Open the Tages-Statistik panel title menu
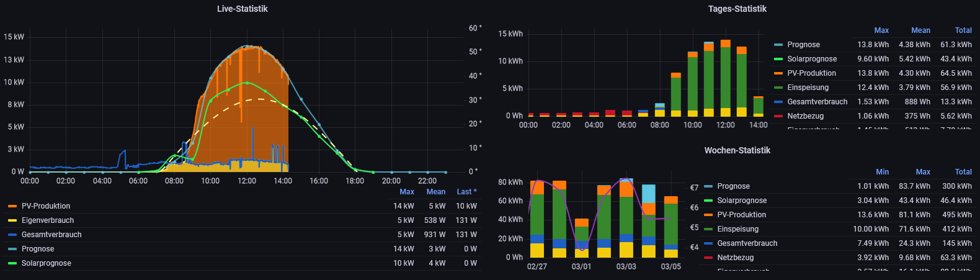 [x=737, y=9]
